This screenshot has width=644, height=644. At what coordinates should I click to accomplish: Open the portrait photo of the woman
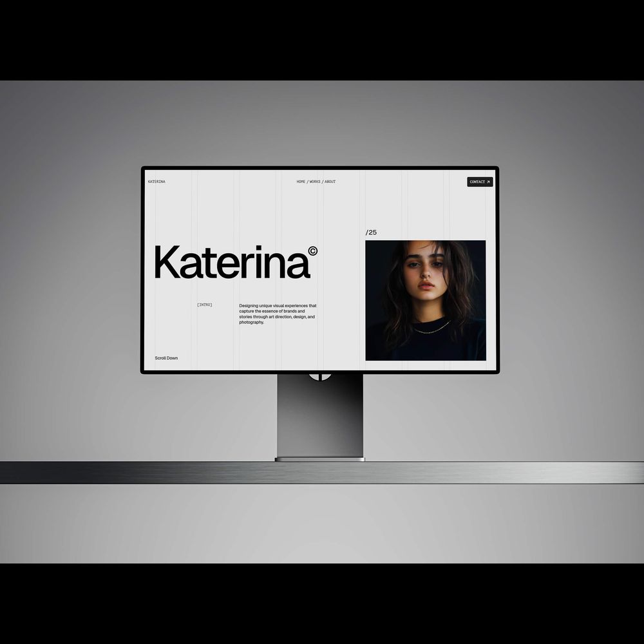point(426,300)
